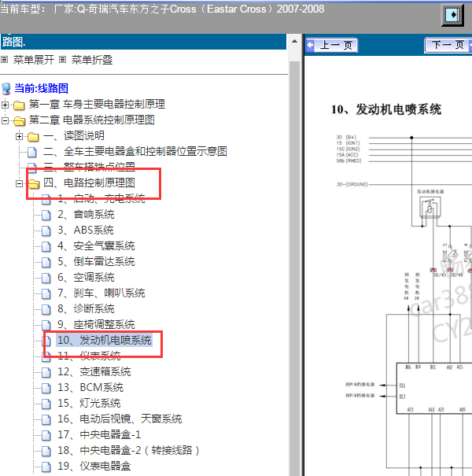Click the tree panel scrollbar up arrow
Viewport: 472px width, 476px height.
(294, 42)
